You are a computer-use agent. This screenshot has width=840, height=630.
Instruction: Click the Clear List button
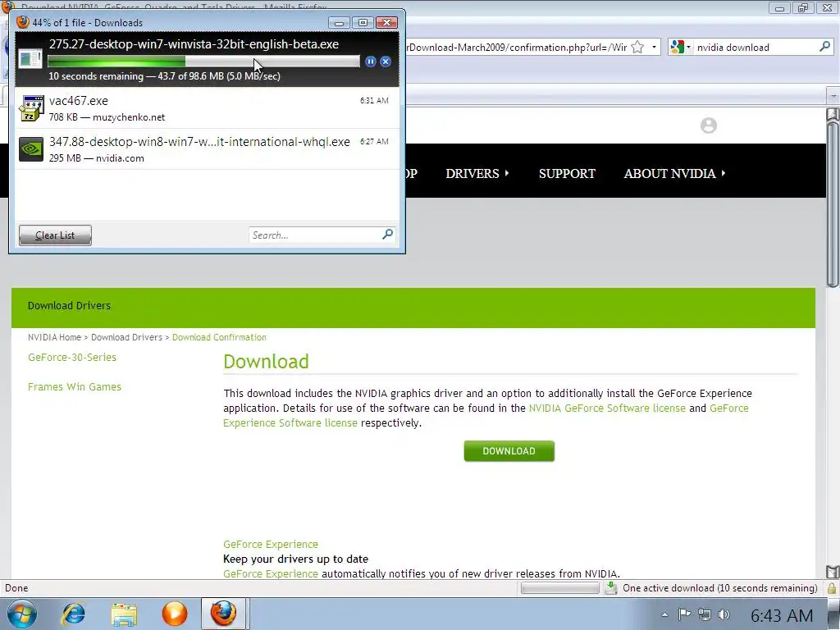(x=55, y=235)
